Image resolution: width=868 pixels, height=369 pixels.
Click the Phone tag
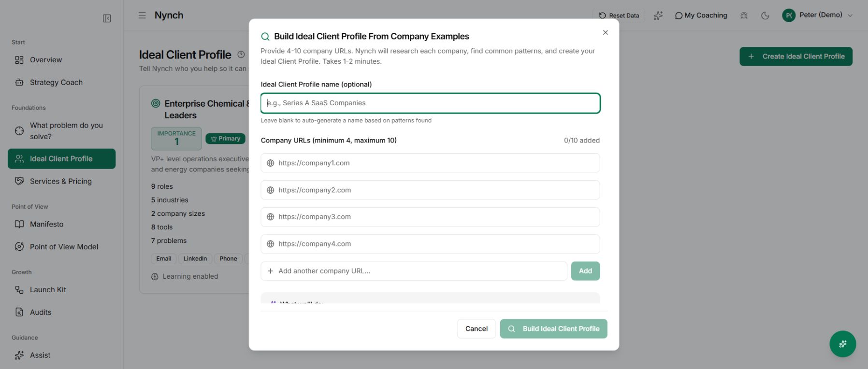pos(228,259)
